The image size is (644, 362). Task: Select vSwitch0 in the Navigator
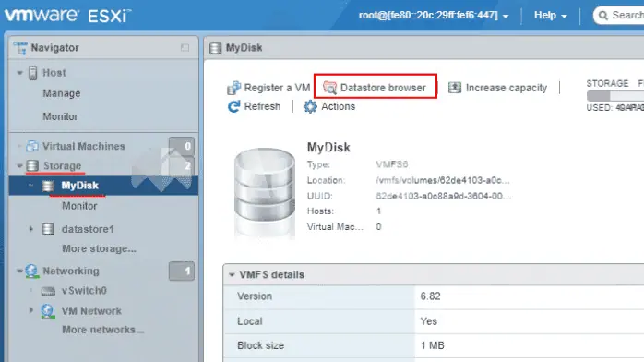pos(84,291)
